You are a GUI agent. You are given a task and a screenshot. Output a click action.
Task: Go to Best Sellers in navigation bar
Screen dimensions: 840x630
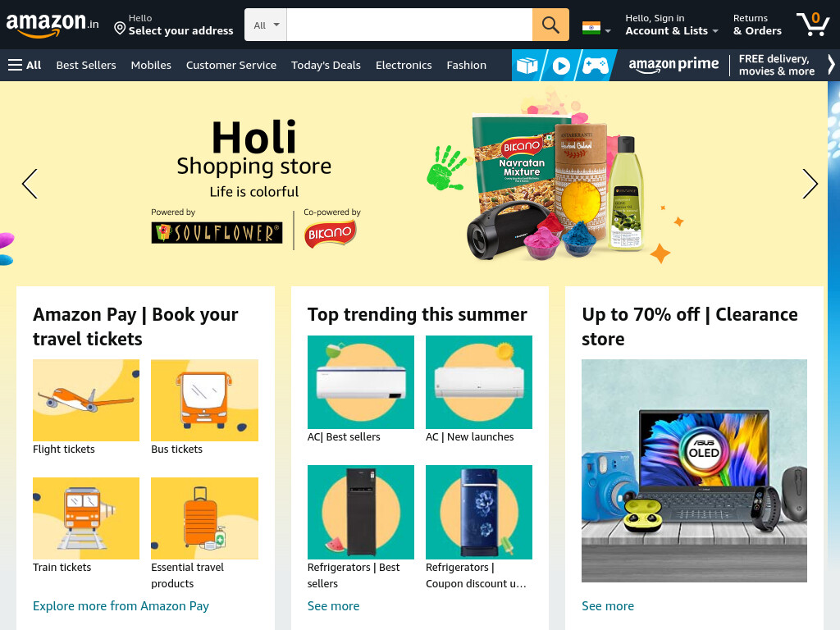coord(85,65)
